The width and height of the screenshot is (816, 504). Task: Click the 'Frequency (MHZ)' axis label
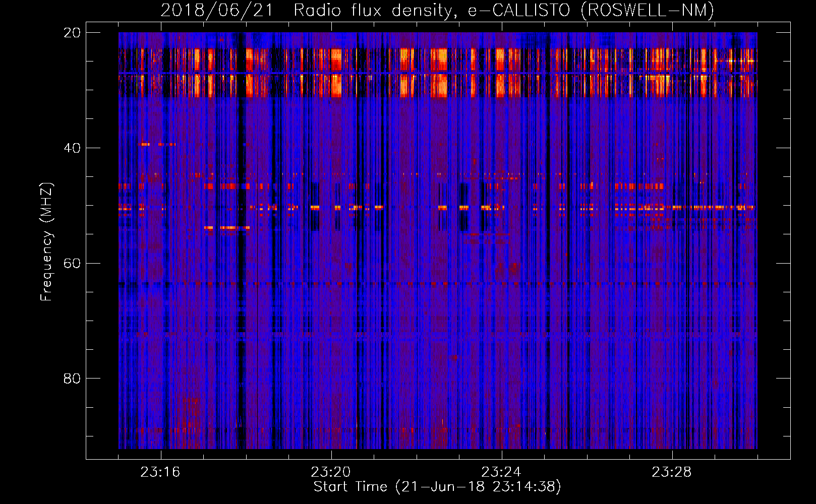click(46, 242)
